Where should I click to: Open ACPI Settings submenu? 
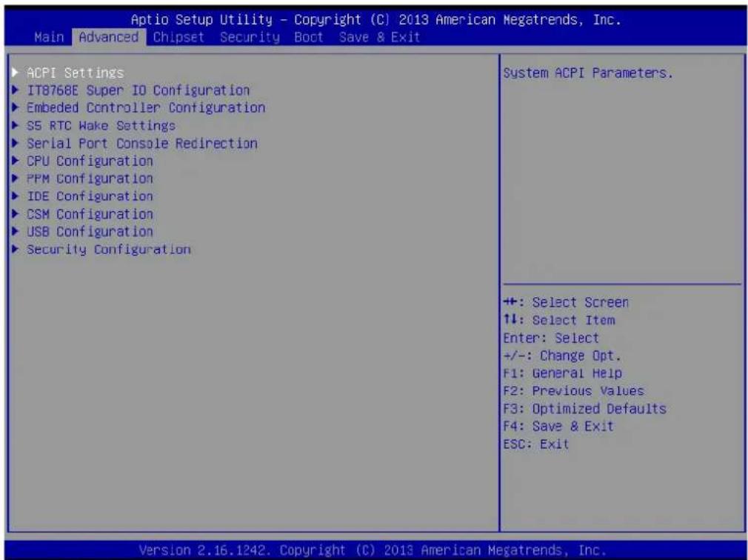tap(75, 73)
